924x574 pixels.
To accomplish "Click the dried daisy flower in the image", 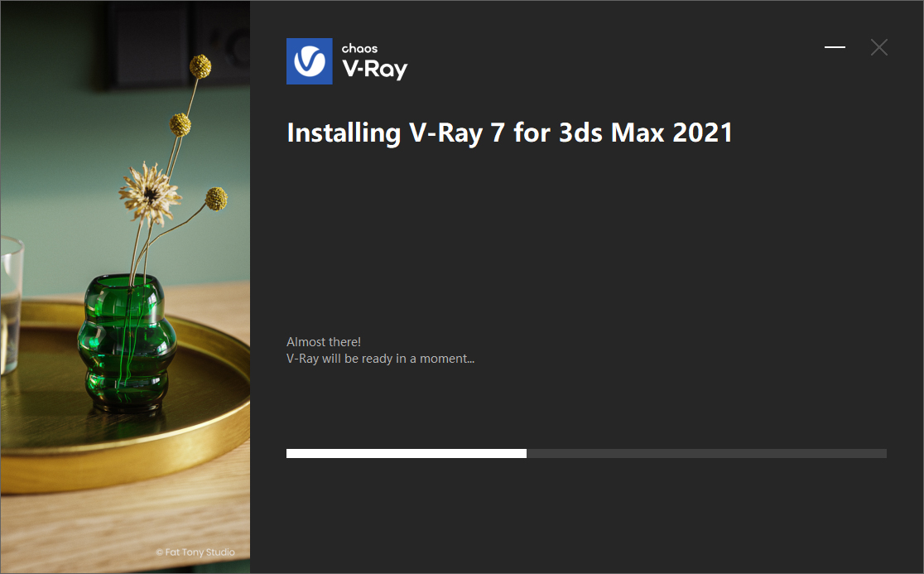I will tap(150, 193).
